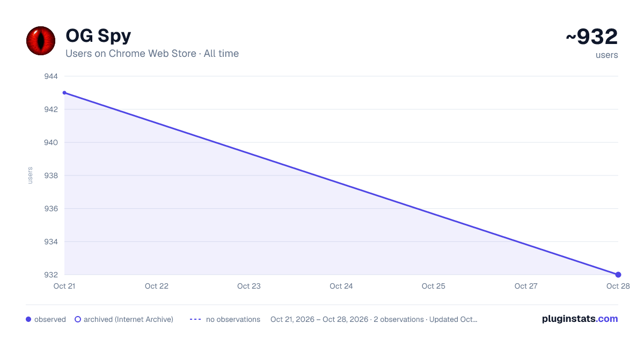Click the 944 y-axis value
Image resolution: width=644 pixels, height=338 pixels.
(51, 76)
